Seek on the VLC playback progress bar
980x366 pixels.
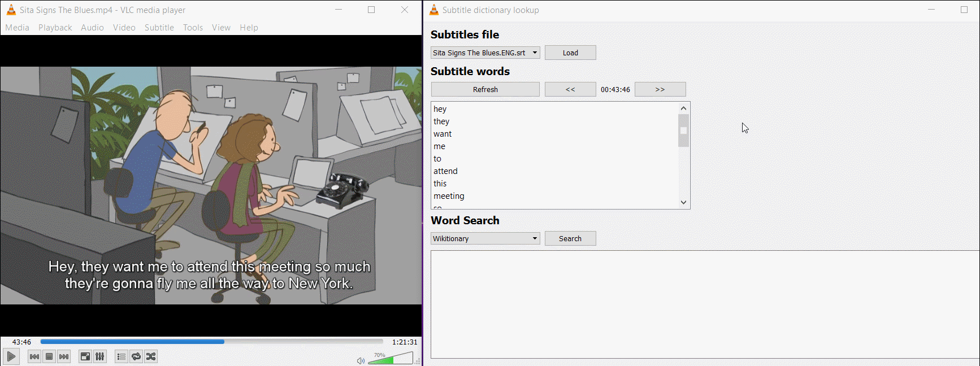coord(212,342)
